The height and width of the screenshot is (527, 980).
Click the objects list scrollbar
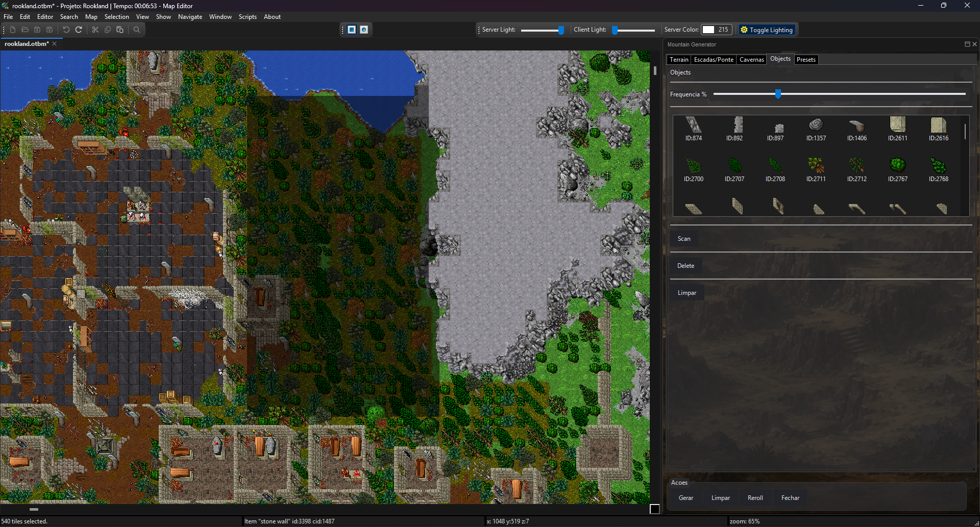pyautogui.click(x=965, y=132)
